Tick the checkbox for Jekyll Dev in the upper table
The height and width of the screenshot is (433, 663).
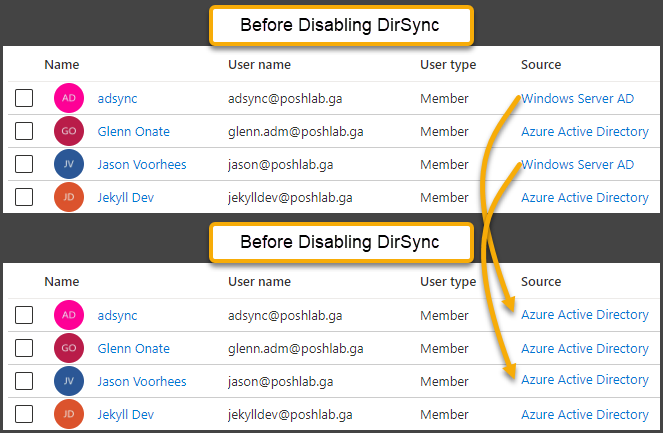[24, 197]
